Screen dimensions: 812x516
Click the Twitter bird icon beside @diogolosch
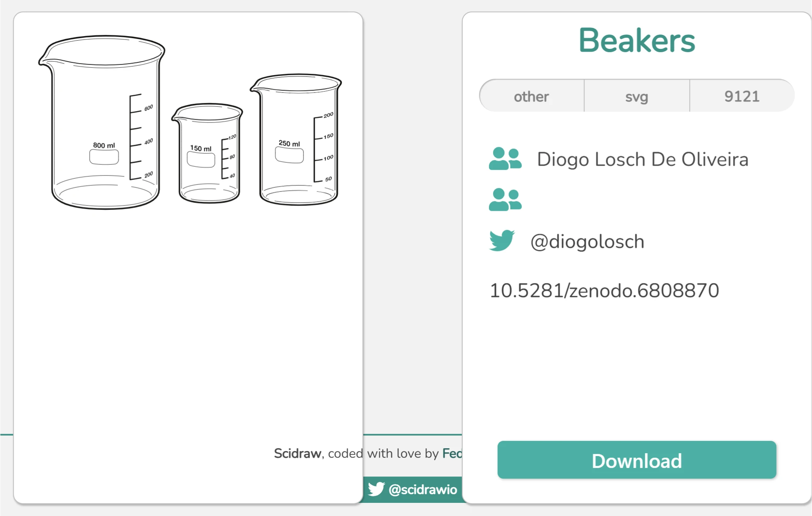tap(502, 240)
